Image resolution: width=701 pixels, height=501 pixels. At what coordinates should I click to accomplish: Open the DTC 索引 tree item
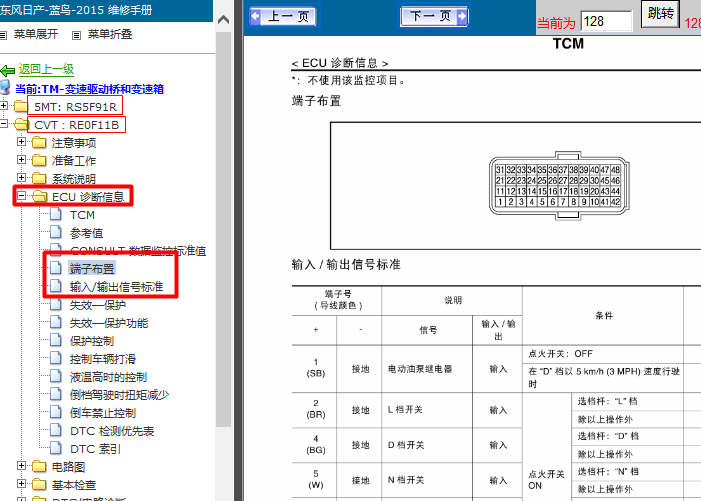click(x=95, y=449)
